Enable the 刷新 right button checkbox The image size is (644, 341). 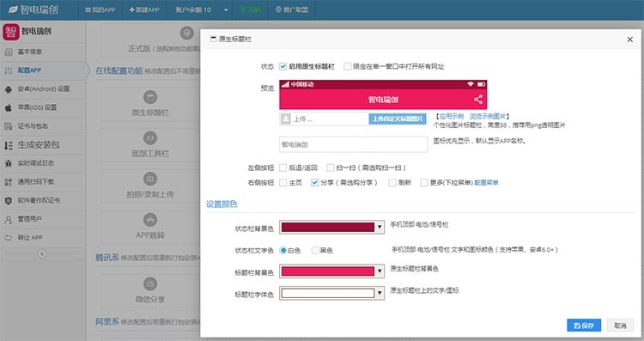(392, 182)
